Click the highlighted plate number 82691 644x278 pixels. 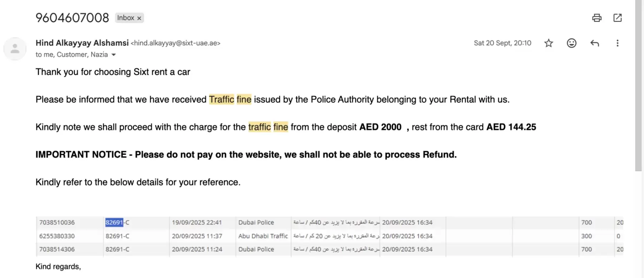pyautogui.click(x=114, y=222)
